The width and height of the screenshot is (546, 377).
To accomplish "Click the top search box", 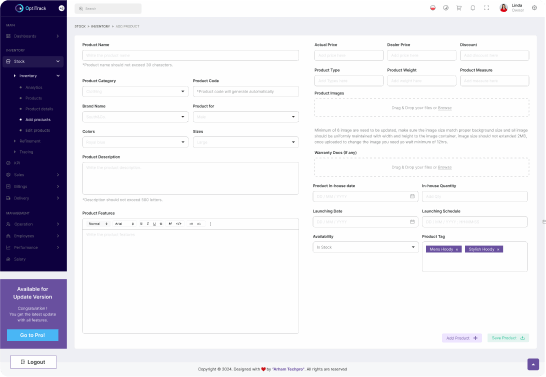I will tap(108, 8).
